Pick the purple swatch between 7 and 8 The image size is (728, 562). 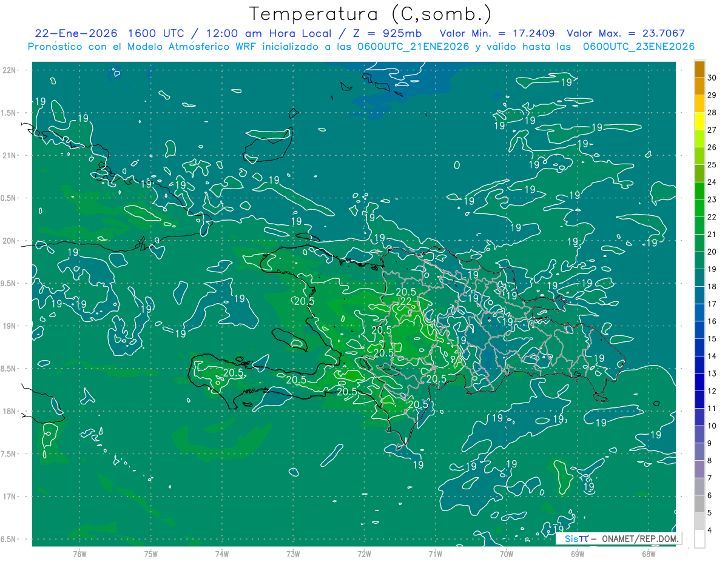699,470
